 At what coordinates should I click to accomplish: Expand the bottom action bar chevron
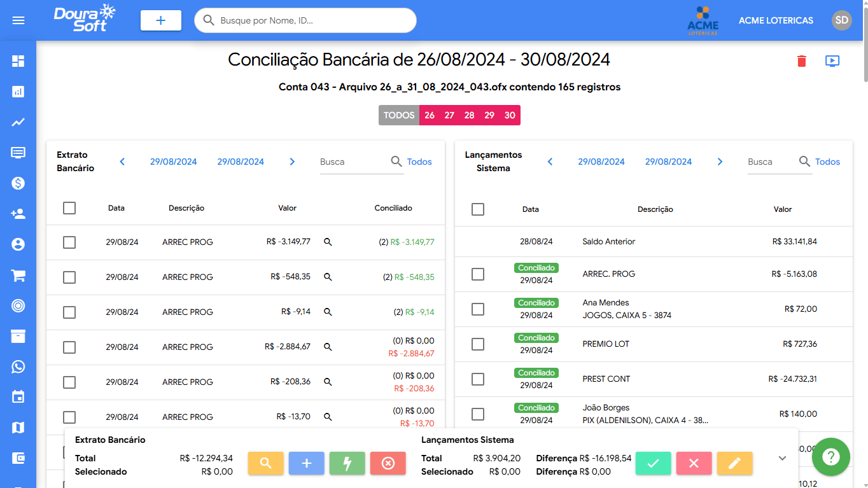[782, 457]
